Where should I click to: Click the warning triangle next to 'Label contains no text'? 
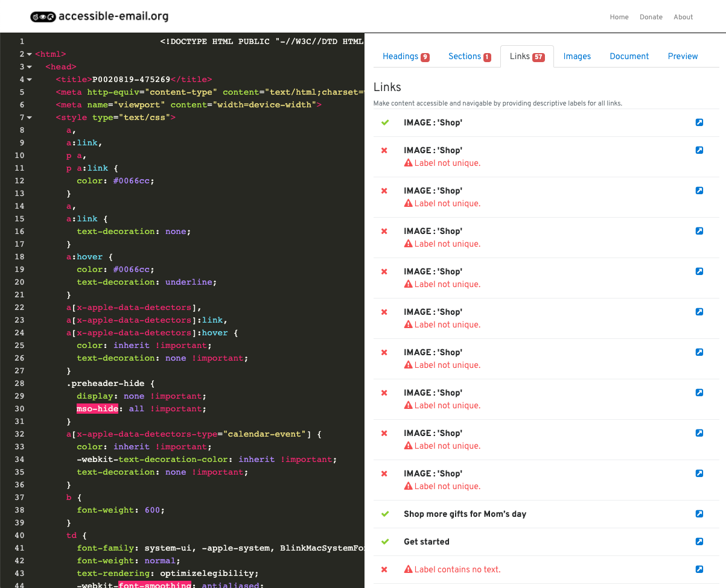(408, 569)
